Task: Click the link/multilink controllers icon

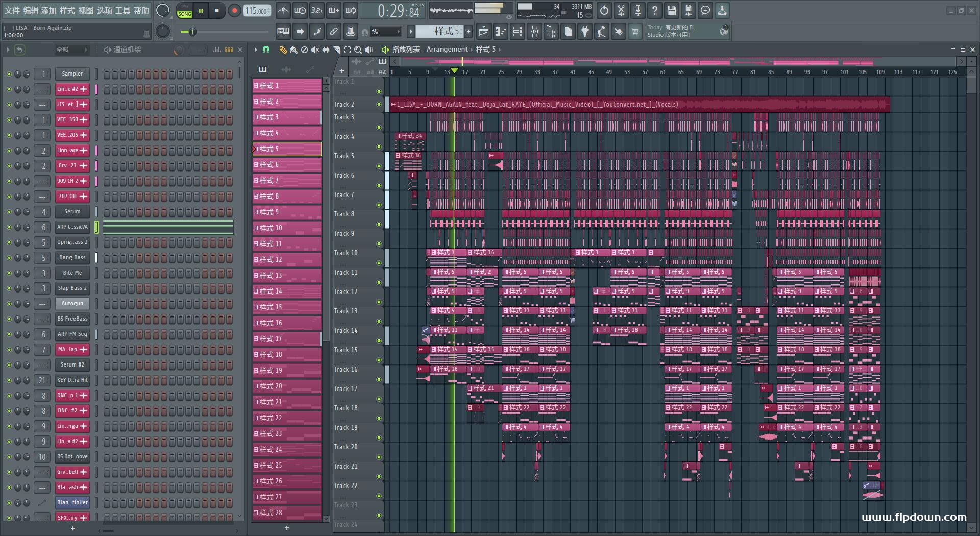Action: click(x=333, y=32)
